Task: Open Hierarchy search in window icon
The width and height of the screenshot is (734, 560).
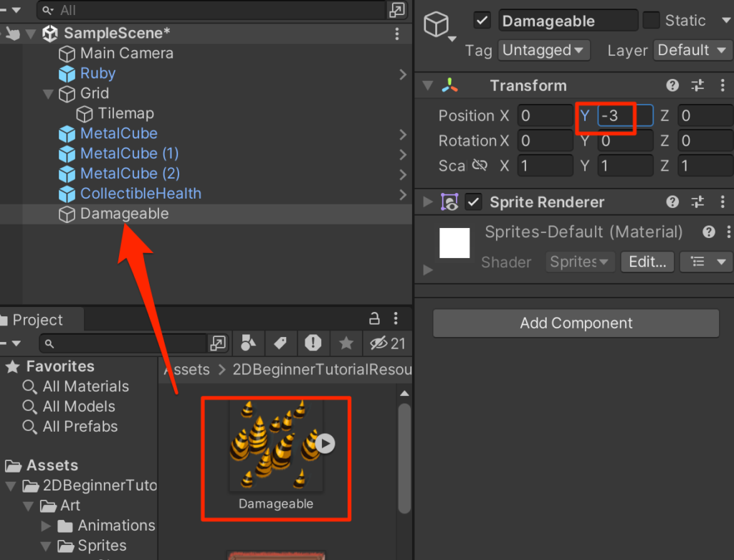Action: [397, 10]
